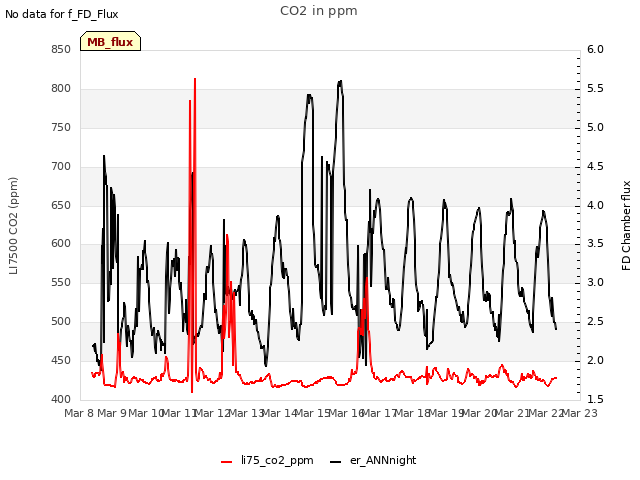This screenshot has height=480, width=640.
Task: Click the 'No data for f_FD_Flux' message
Action: click(62, 14)
